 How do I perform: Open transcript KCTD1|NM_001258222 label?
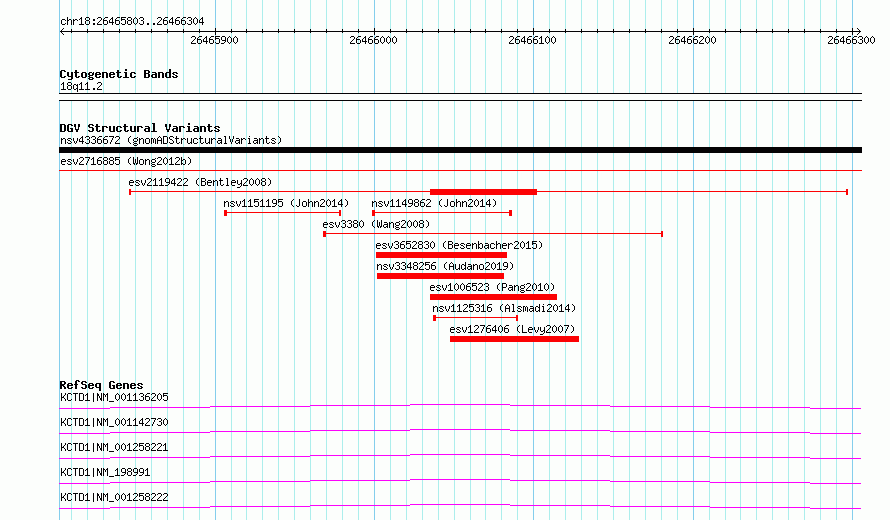click(114, 497)
